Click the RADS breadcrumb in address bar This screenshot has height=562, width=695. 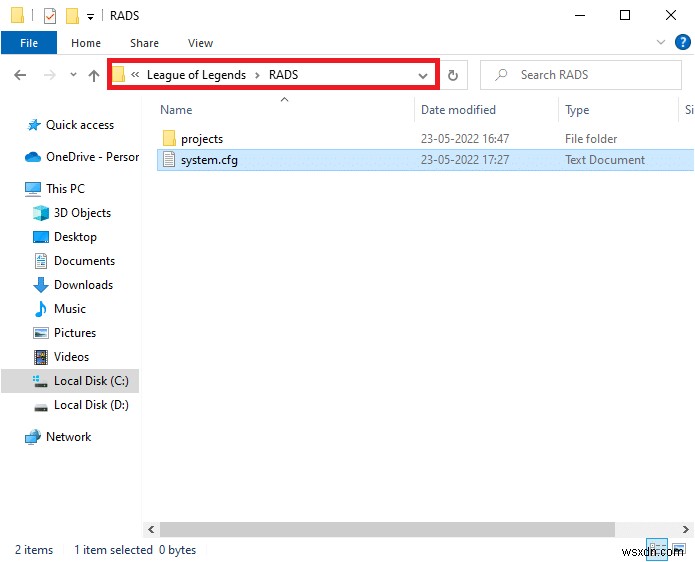click(283, 75)
